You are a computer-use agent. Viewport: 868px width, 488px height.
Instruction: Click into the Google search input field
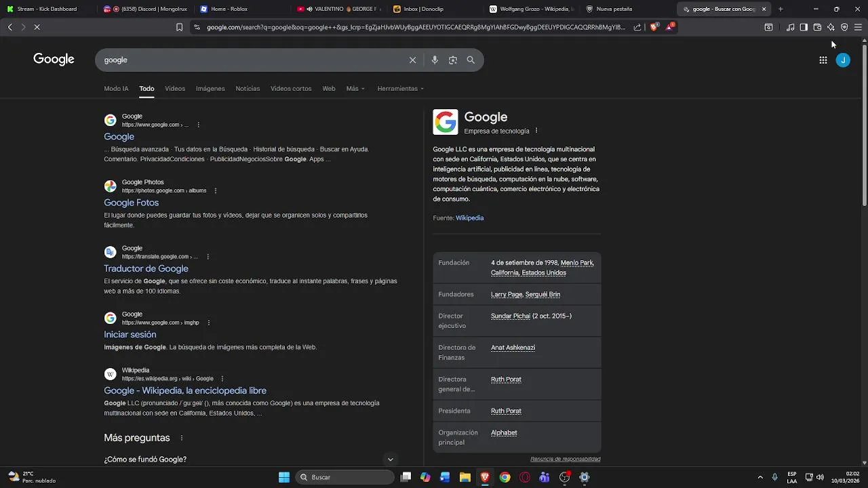point(254,60)
